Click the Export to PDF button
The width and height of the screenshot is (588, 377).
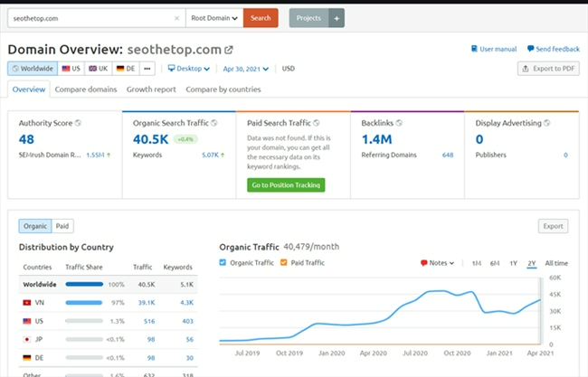tap(548, 69)
